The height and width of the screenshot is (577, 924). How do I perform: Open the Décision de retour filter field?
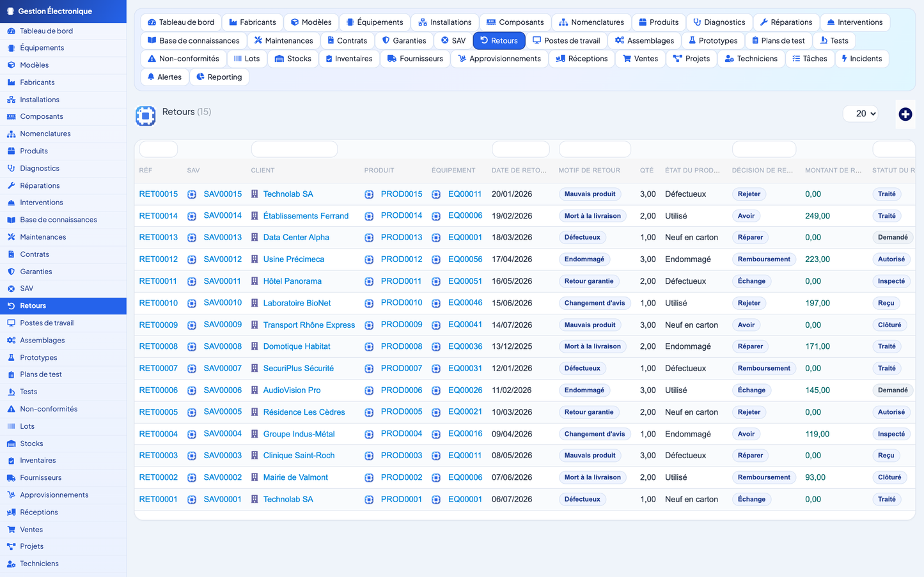pyautogui.click(x=763, y=149)
